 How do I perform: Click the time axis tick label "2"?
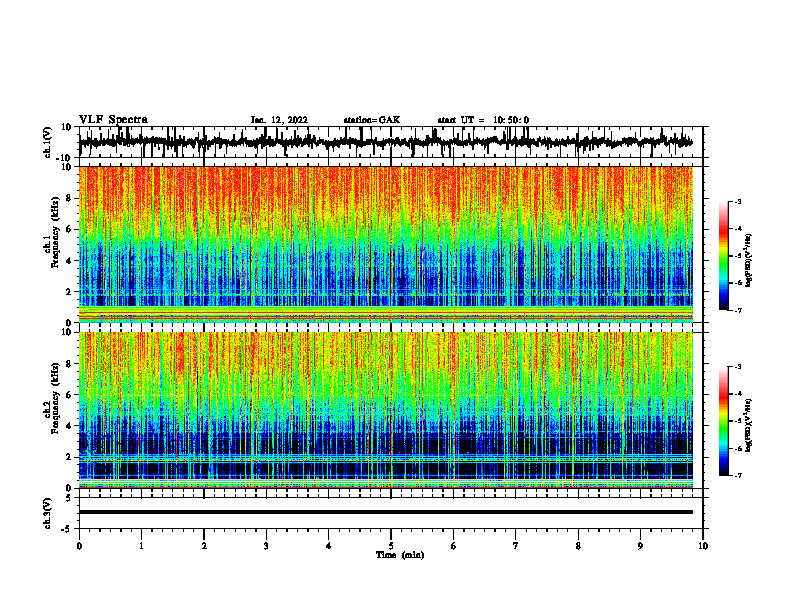204,546
